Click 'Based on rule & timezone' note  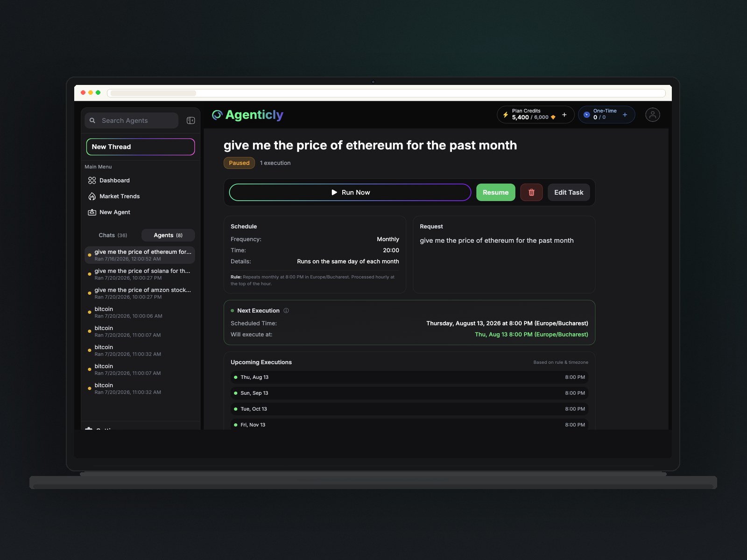click(x=561, y=363)
